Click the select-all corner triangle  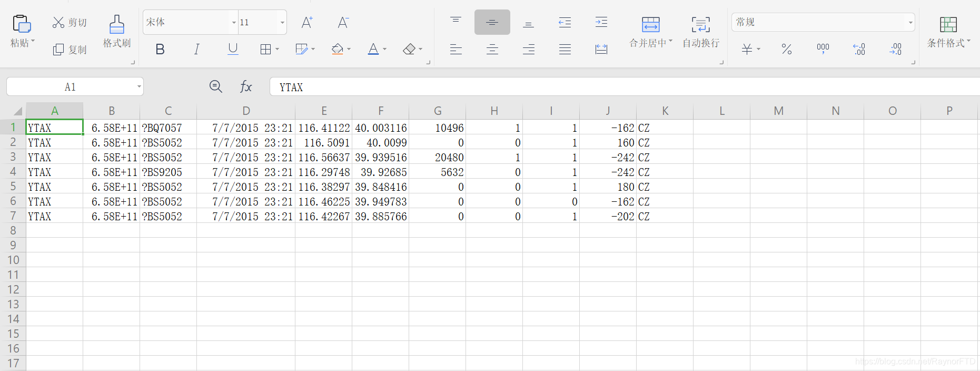pyautogui.click(x=18, y=111)
